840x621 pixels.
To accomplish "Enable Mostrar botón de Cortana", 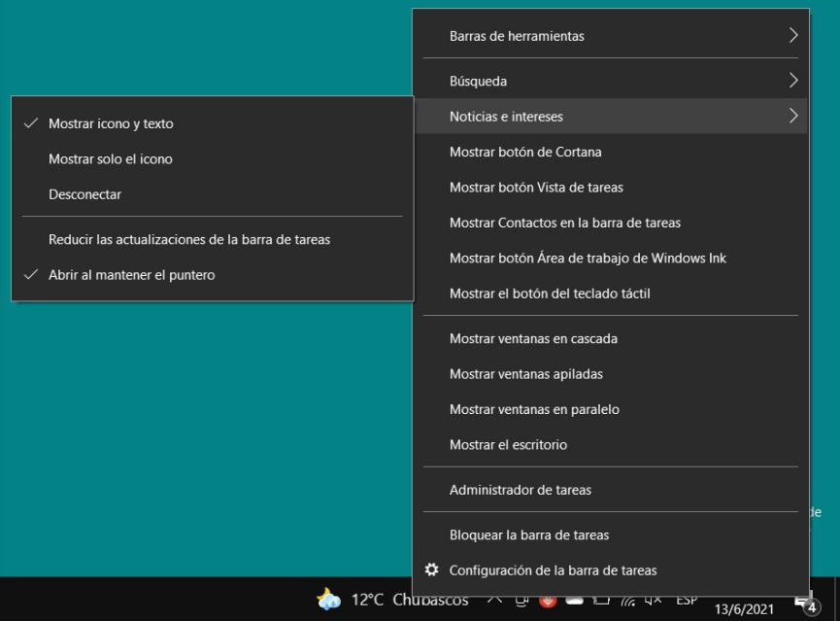I will pyautogui.click(x=523, y=150).
